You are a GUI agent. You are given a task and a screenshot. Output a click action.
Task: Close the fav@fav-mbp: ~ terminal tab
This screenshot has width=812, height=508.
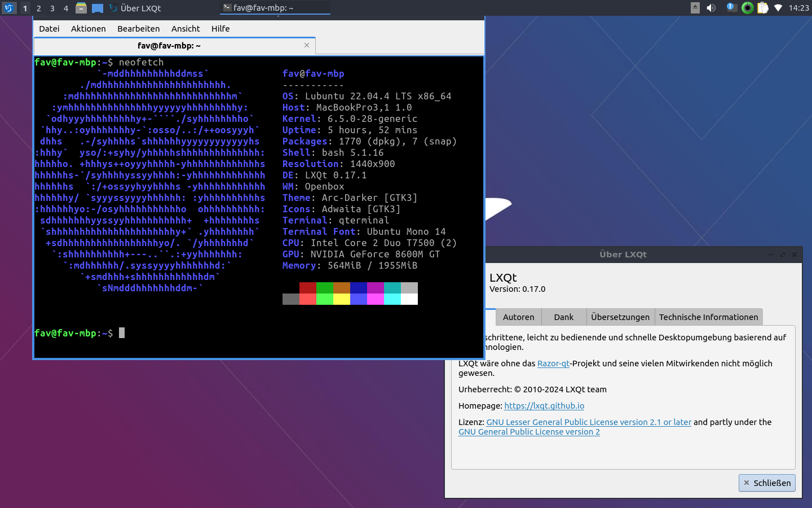click(x=307, y=45)
